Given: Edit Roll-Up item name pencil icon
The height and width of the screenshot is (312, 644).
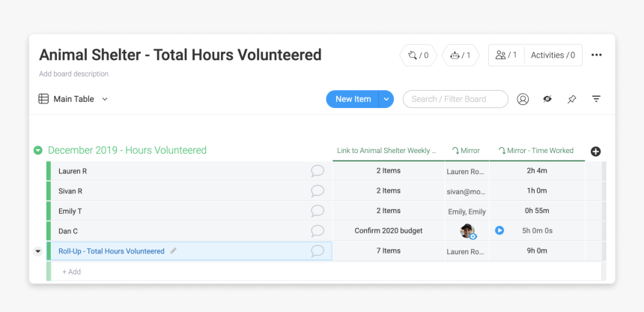Looking at the screenshot, I should [174, 251].
